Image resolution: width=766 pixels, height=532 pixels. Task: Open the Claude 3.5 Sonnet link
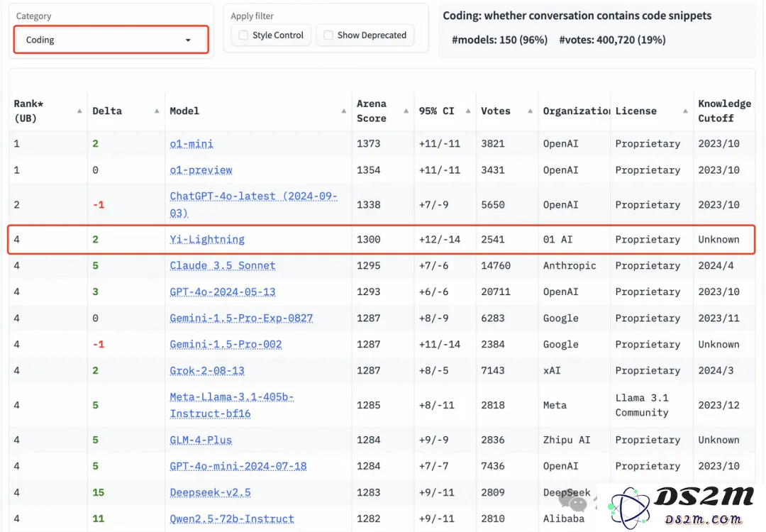223,266
